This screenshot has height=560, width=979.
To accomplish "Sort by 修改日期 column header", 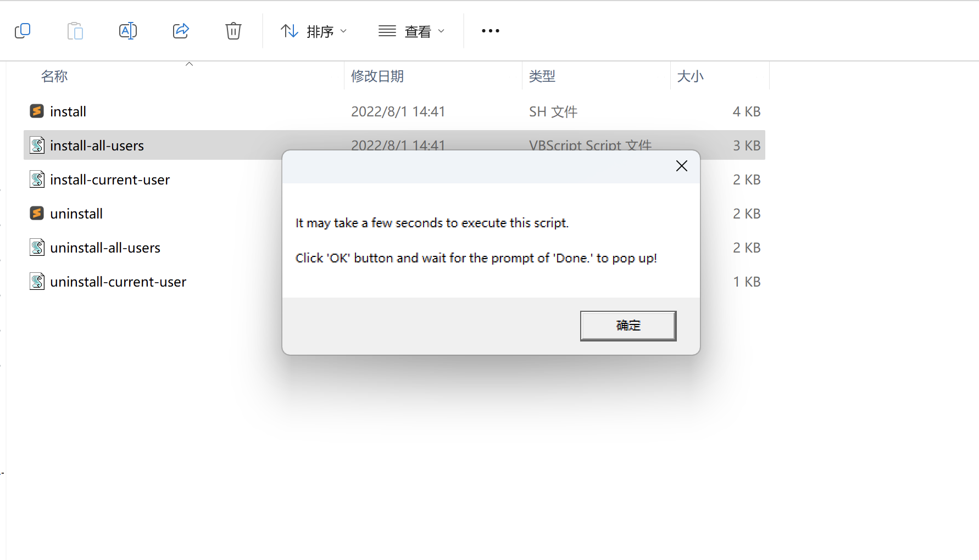I will [x=377, y=76].
